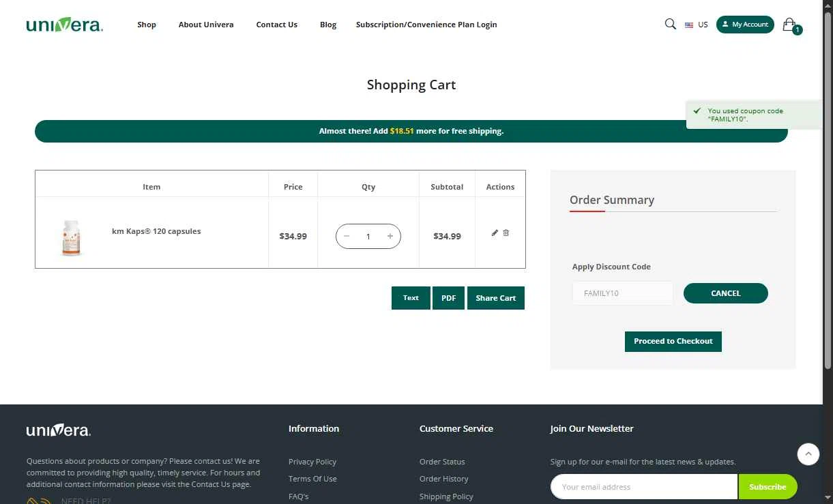Click the Shopping Cart page title
This screenshot has height=504, width=833.
tap(411, 85)
